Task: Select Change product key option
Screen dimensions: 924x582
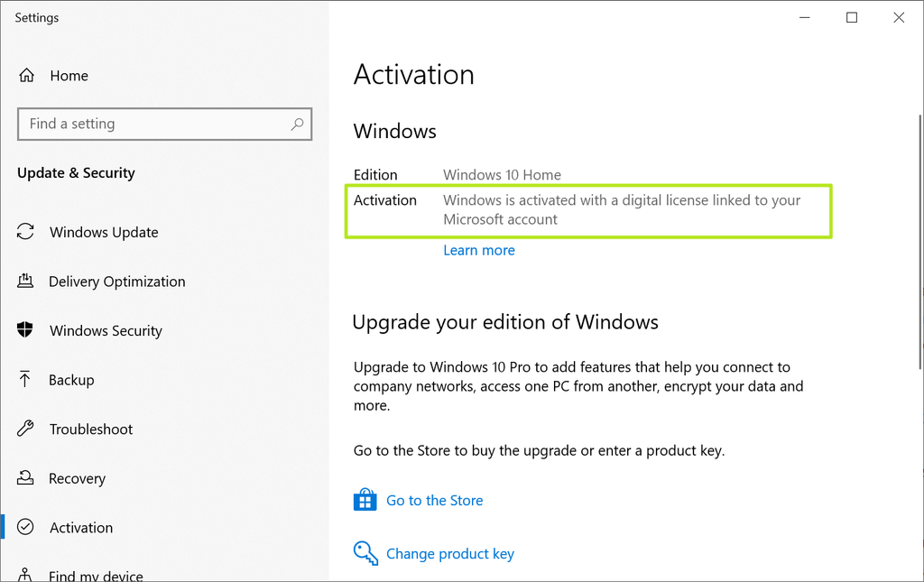Action: click(x=450, y=553)
